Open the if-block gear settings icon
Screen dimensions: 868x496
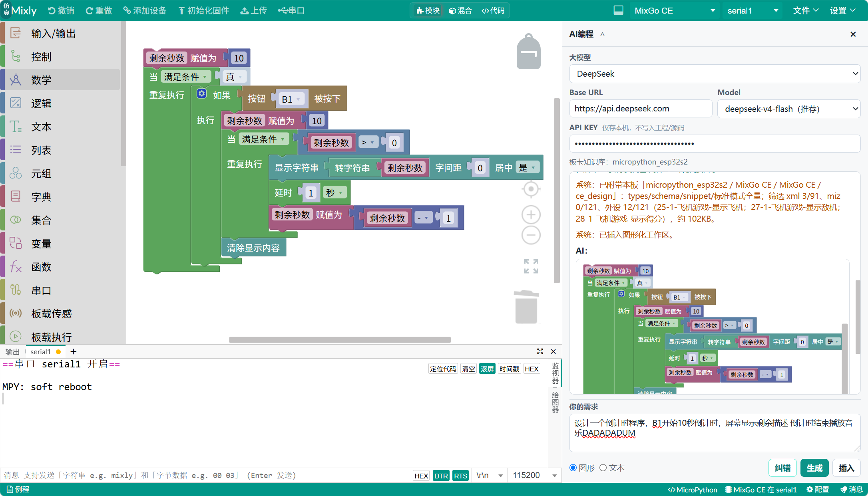(202, 94)
